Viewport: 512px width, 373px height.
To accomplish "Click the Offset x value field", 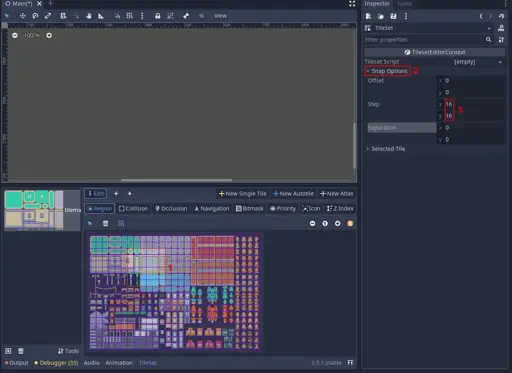I will 471,80.
